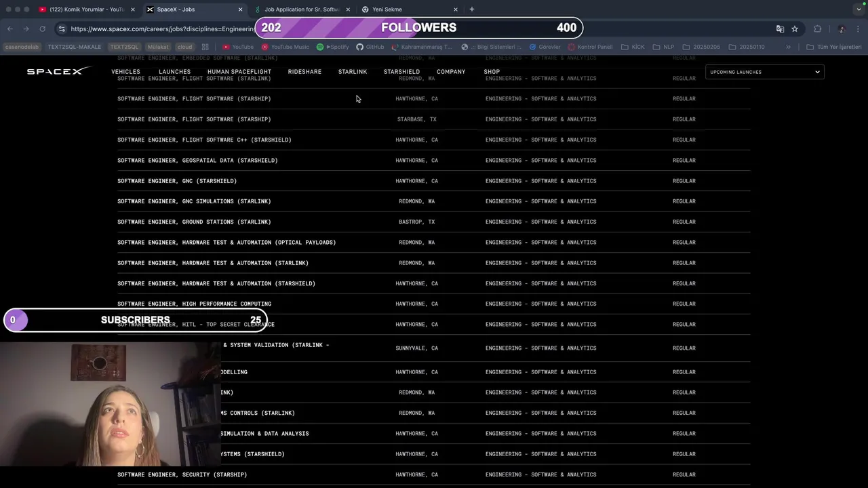
Task: Open the YouTube bookmark
Action: click(x=238, y=47)
